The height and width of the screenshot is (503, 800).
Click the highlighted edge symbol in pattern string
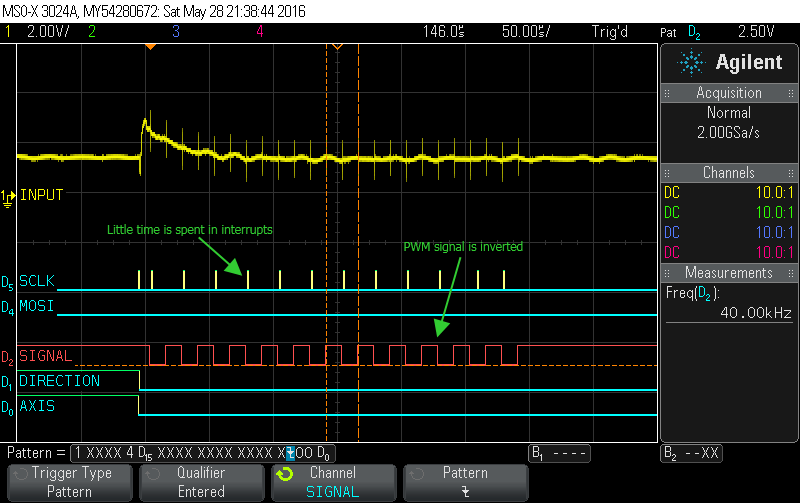(x=290, y=453)
